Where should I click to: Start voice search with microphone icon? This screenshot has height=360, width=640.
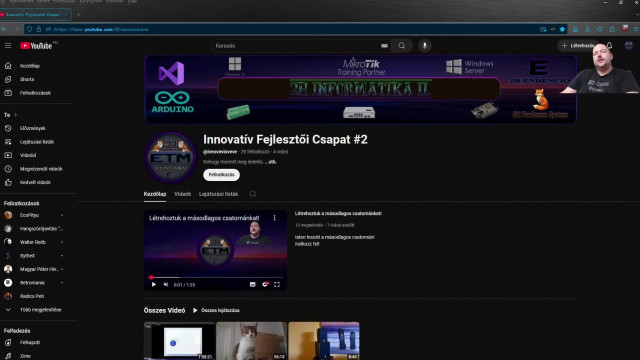click(424, 46)
